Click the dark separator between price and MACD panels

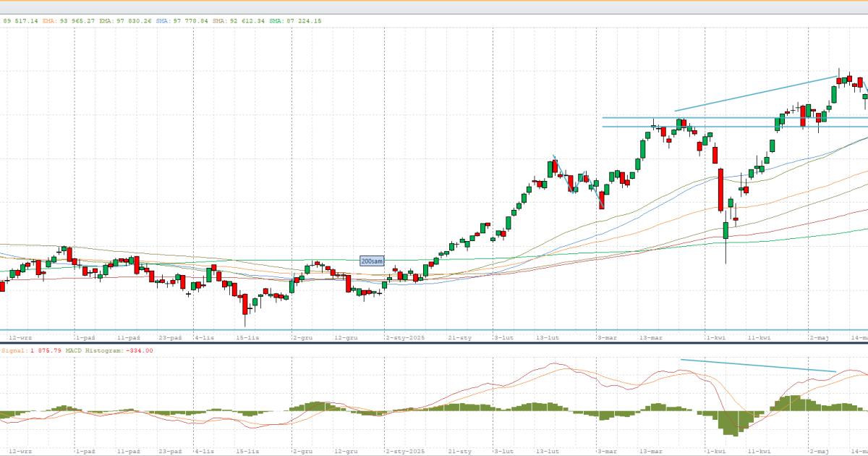pos(434,343)
